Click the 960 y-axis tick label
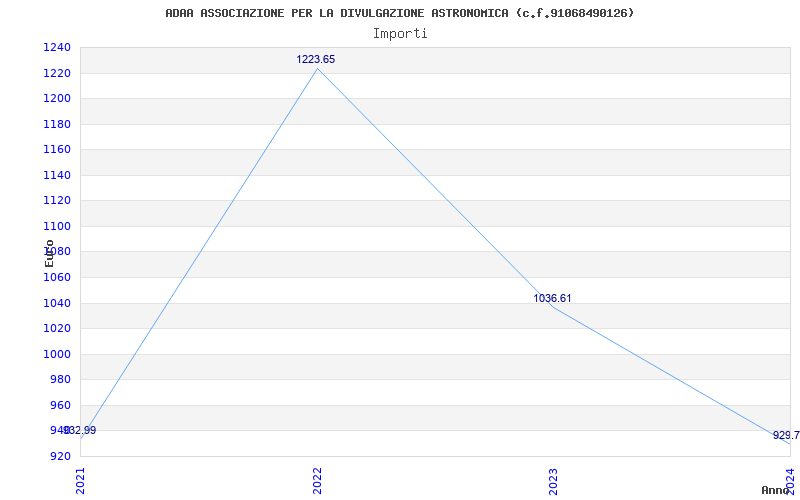800x500 pixels. coord(60,405)
